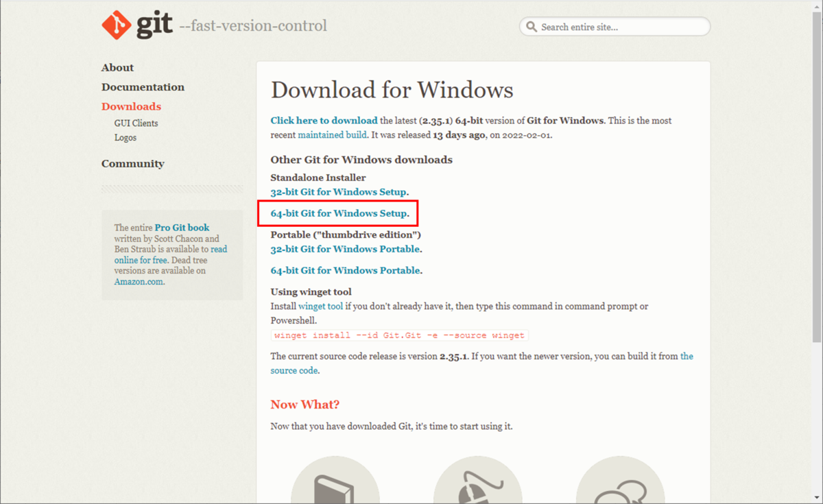
Task: Go to GUI Clients under Downloads
Action: point(136,123)
